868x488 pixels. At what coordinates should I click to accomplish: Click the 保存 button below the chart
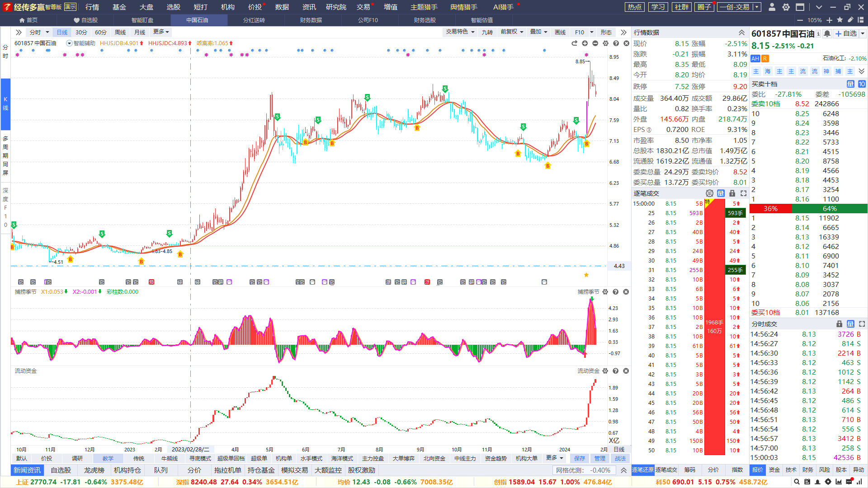pyautogui.click(x=580, y=458)
